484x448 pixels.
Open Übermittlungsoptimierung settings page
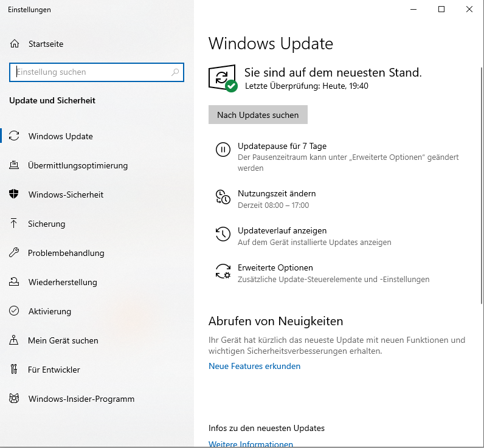78,165
